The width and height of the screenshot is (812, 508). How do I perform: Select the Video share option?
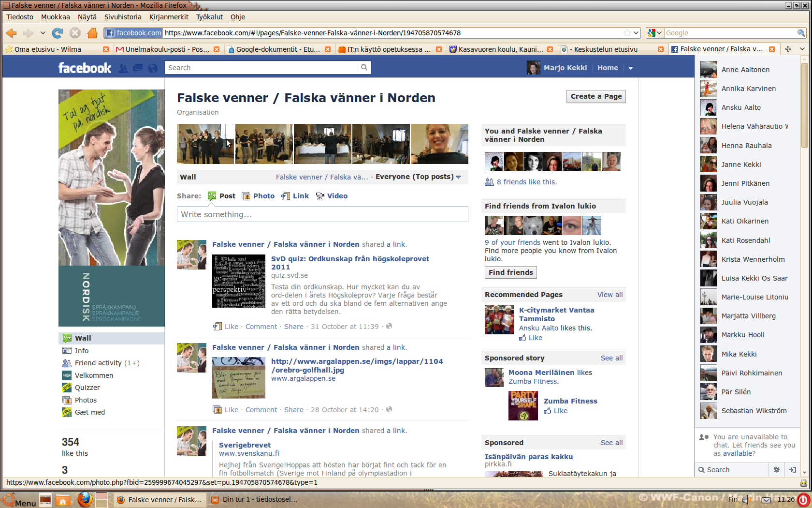(332, 196)
